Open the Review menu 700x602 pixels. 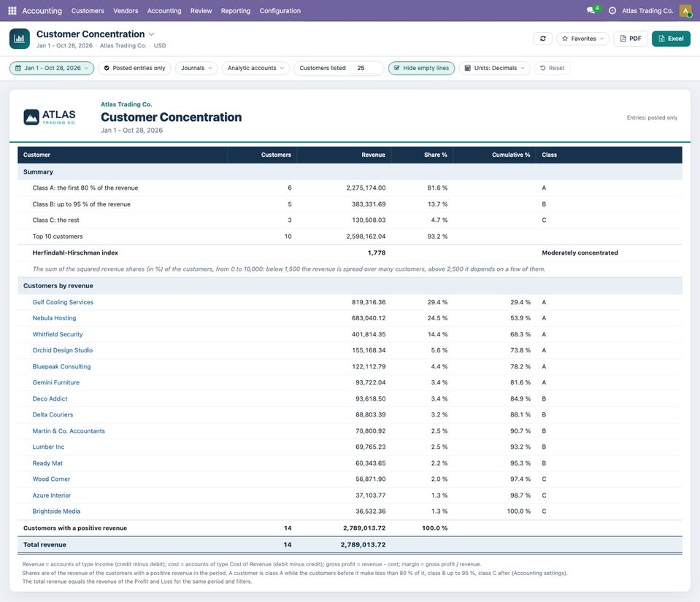[x=201, y=11]
